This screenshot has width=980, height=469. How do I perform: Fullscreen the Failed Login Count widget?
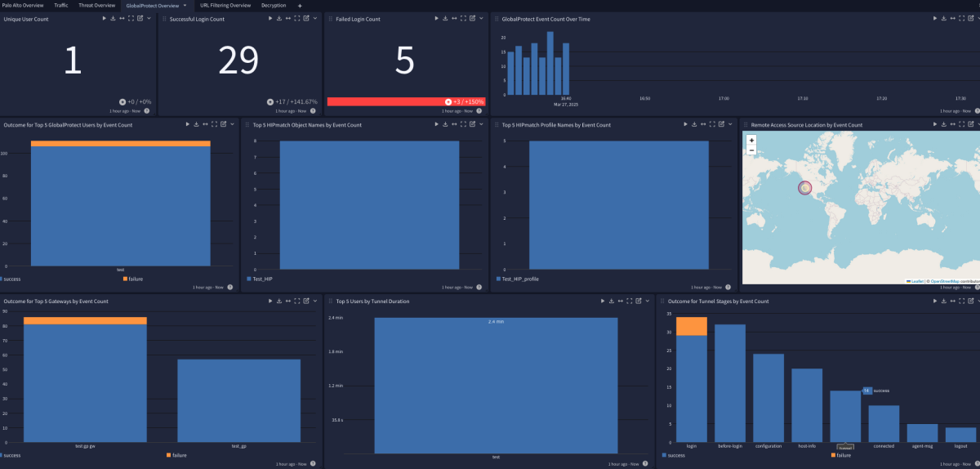click(464, 18)
